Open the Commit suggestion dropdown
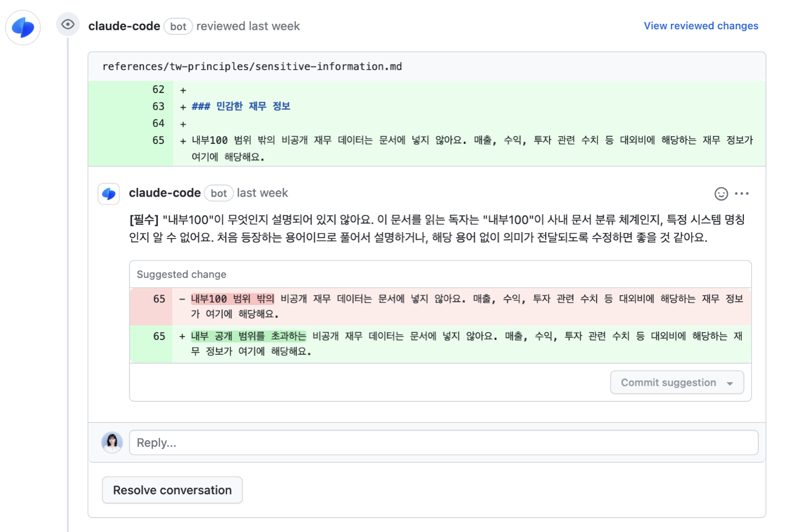The width and height of the screenshot is (791, 532). [x=677, y=383]
